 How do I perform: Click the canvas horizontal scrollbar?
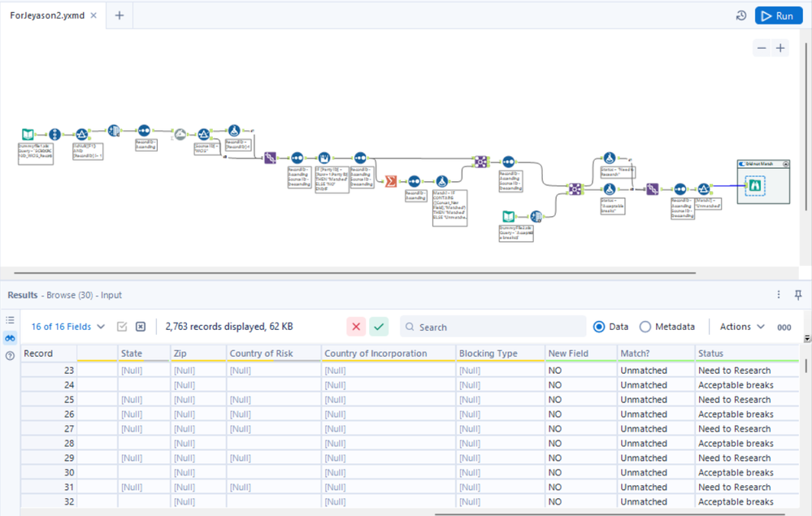354,273
